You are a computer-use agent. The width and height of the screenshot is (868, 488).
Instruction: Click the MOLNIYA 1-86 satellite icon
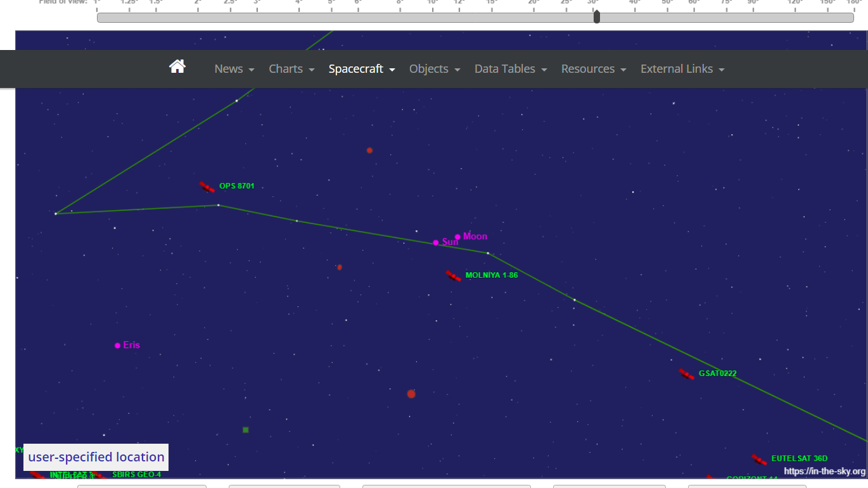pyautogui.click(x=454, y=276)
